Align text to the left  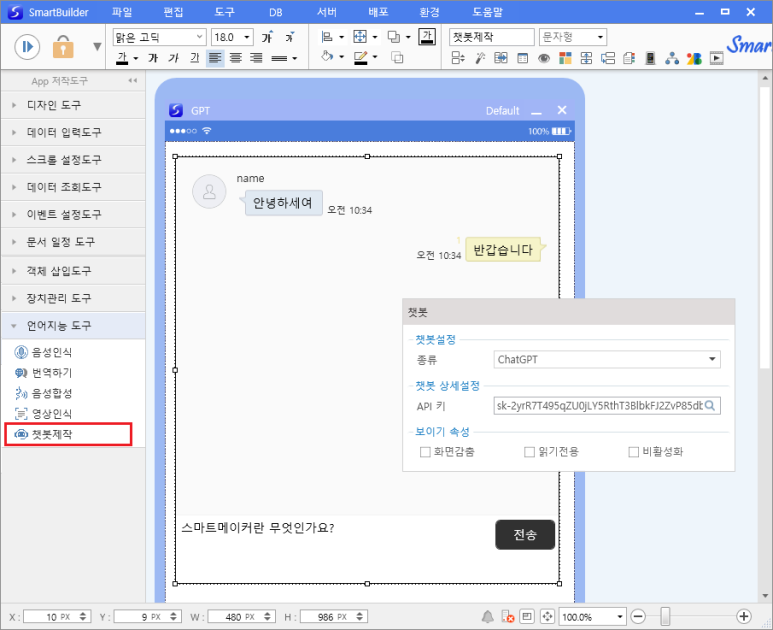click(215, 58)
